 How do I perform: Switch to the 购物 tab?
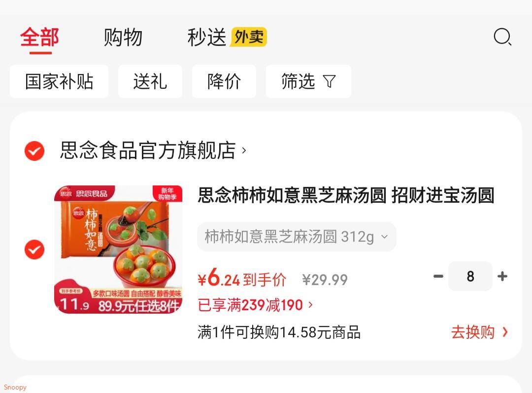click(123, 37)
